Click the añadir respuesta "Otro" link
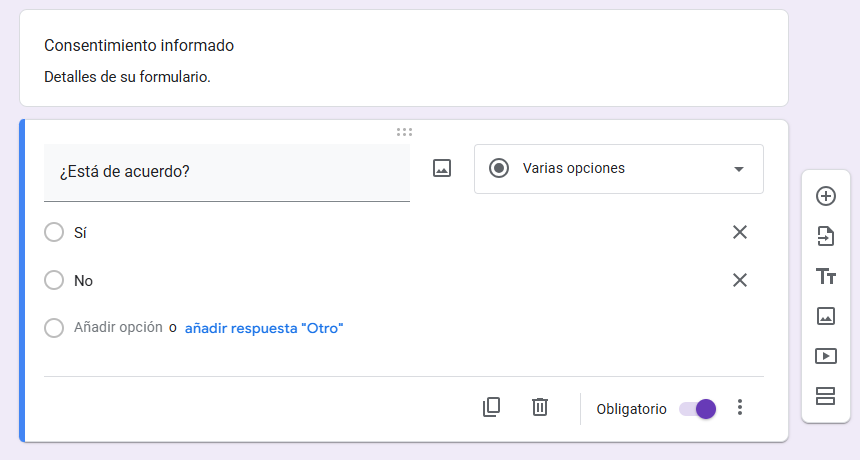 click(x=263, y=328)
